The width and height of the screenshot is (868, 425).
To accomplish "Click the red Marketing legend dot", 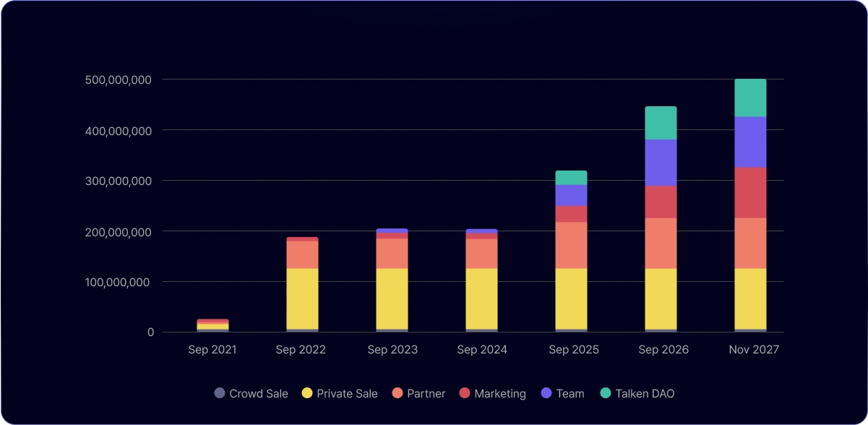I will point(465,393).
